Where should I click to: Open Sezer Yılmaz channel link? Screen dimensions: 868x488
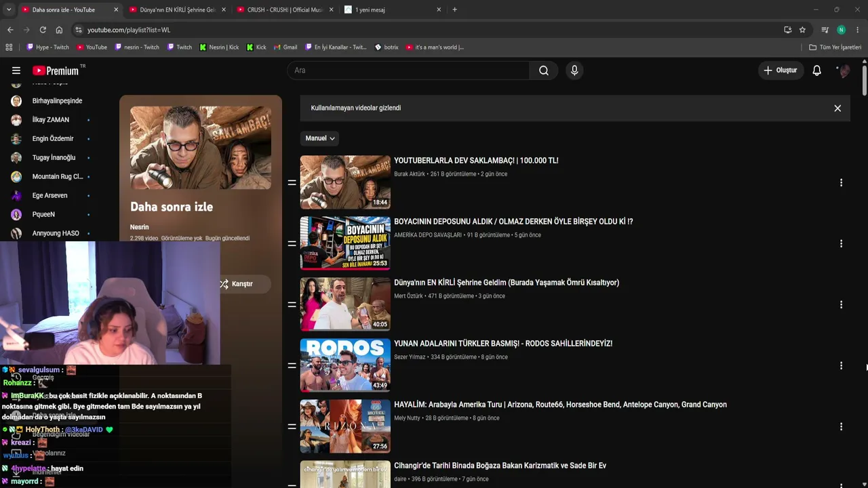[410, 357]
